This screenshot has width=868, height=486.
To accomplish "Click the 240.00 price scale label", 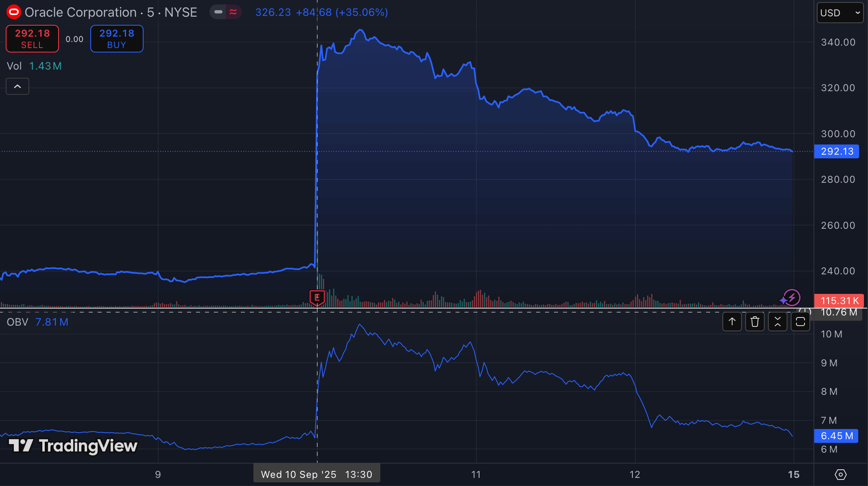I will pos(838,271).
